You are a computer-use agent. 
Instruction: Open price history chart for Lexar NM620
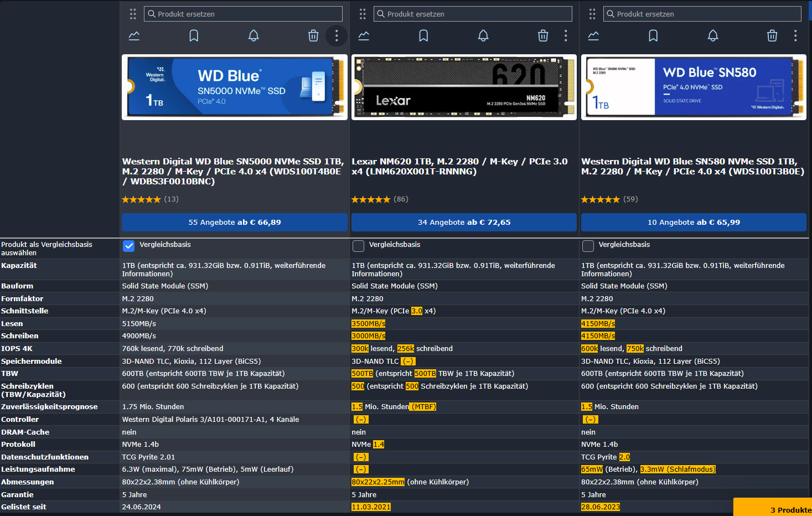(364, 36)
